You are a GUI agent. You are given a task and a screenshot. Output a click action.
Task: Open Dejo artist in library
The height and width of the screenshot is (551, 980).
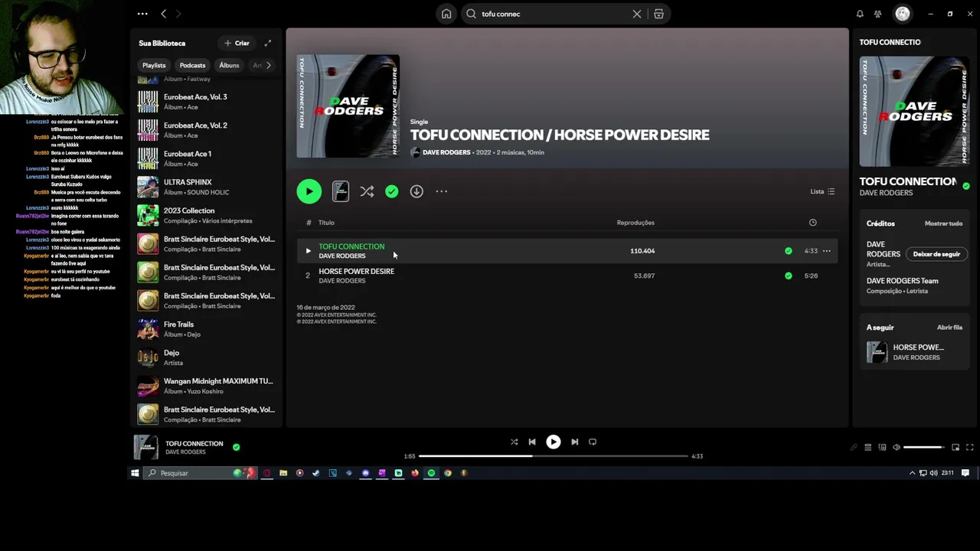205,357
